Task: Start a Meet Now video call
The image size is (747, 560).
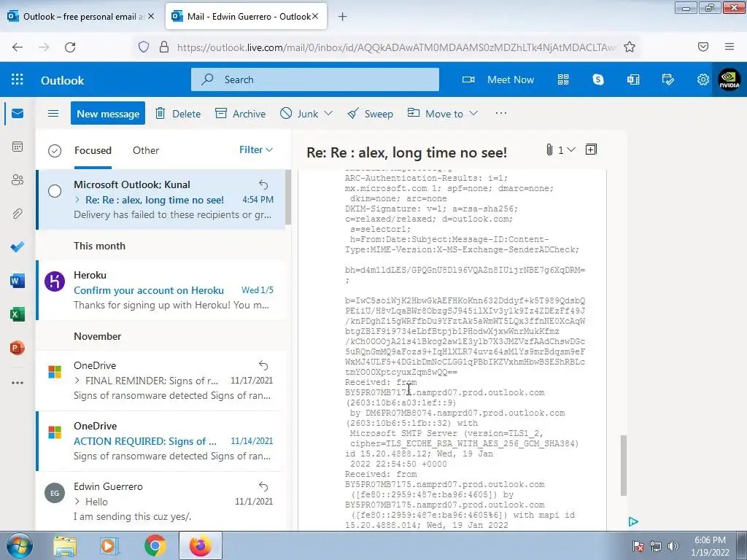Action: point(498,80)
